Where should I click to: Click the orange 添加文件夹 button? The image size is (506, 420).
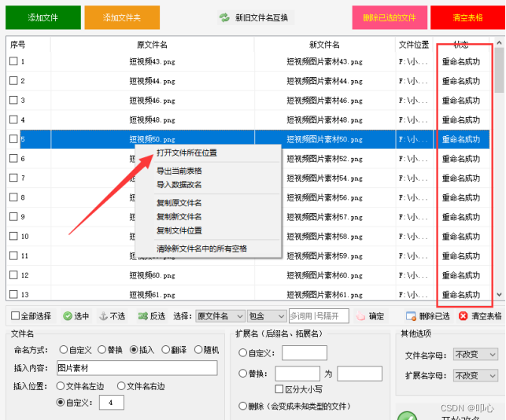coord(122,17)
